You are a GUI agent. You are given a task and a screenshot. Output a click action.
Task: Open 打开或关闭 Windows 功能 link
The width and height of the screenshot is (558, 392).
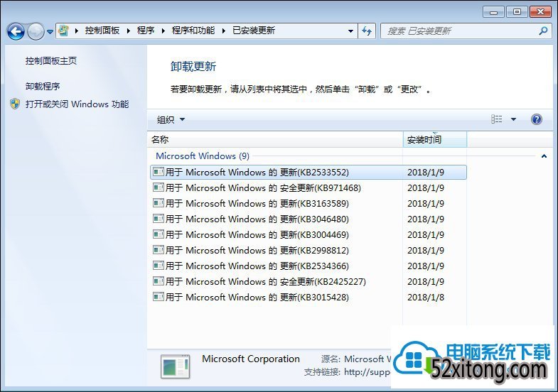pos(77,104)
